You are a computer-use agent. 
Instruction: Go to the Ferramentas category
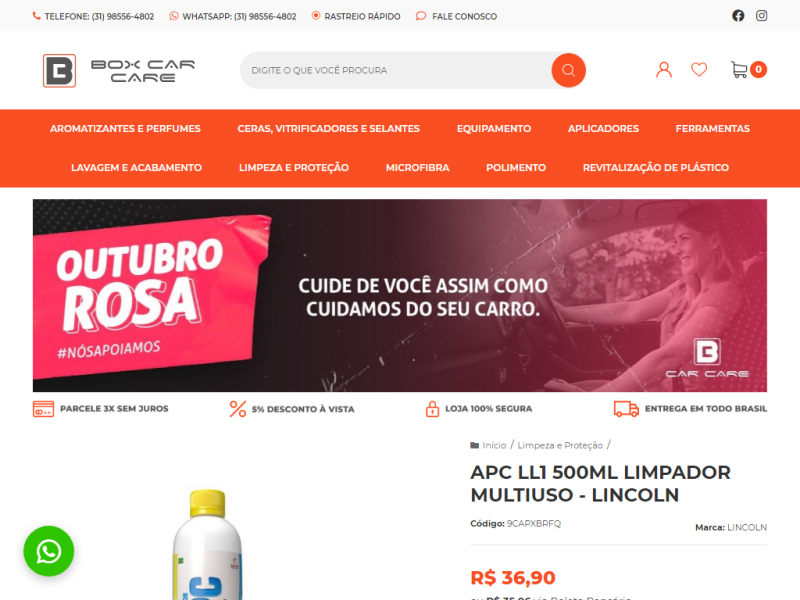713,129
